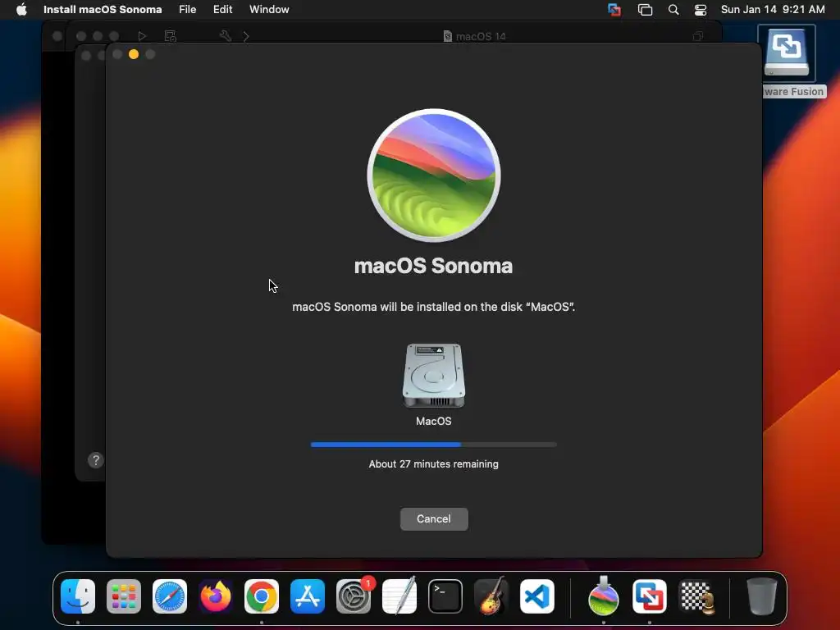Image resolution: width=840 pixels, height=630 pixels.
Task: Open Spotlight search in the menu bar
Action: [673, 10]
